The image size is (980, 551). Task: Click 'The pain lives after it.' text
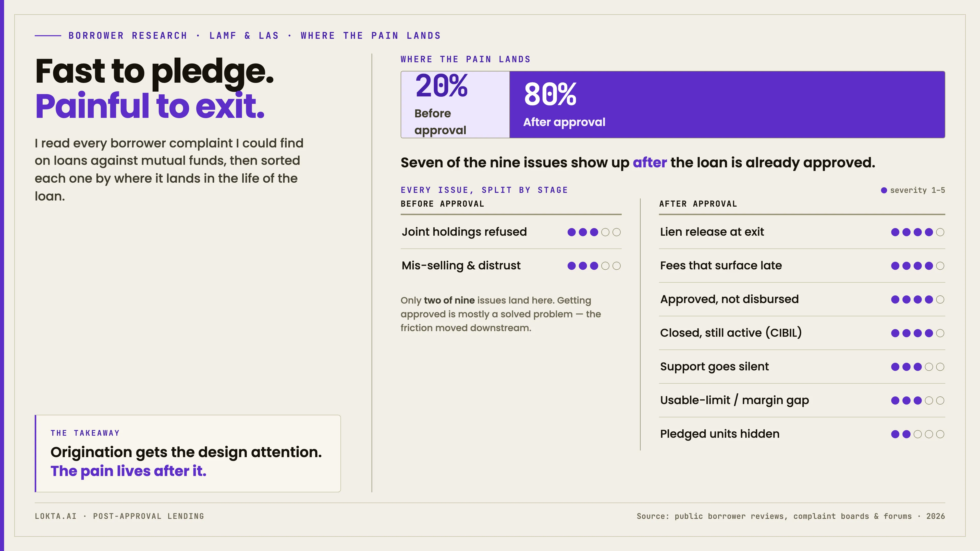tap(129, 471)
